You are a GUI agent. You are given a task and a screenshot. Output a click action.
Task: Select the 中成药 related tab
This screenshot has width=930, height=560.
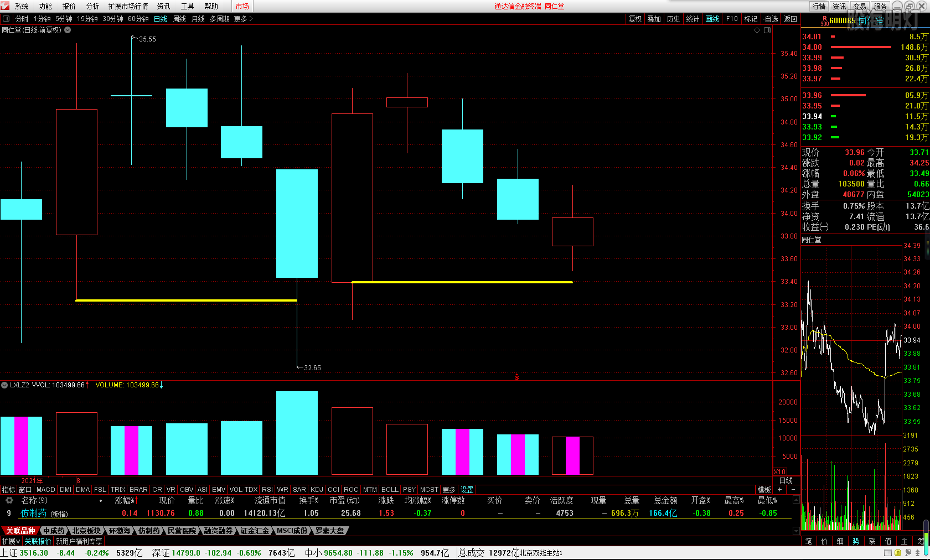(x=54, y=531)
